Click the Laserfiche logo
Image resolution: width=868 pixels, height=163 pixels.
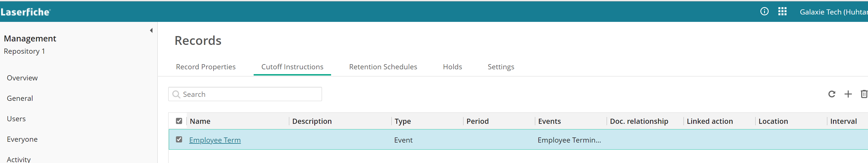point(25,12)
